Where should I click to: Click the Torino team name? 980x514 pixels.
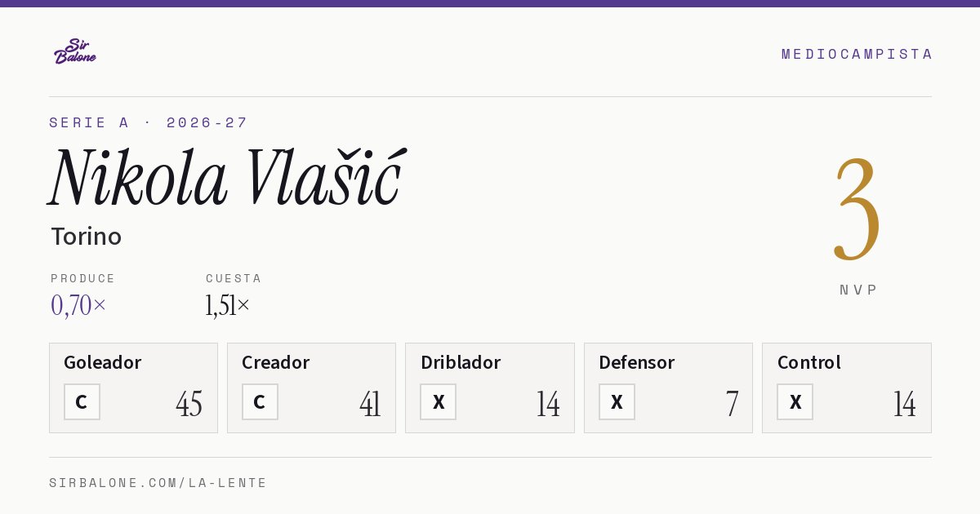(x=87, y=237)
